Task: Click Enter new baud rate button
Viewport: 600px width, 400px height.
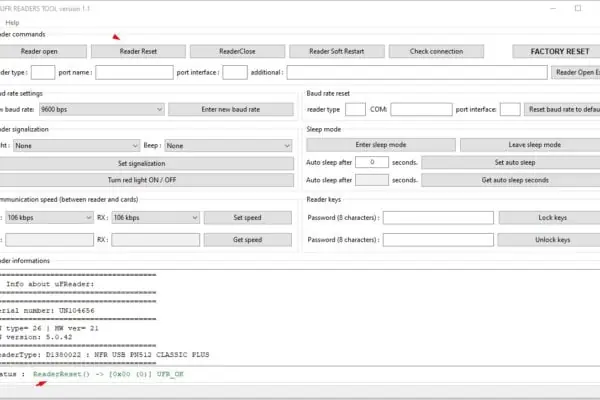Action: [x=231, y=109]
